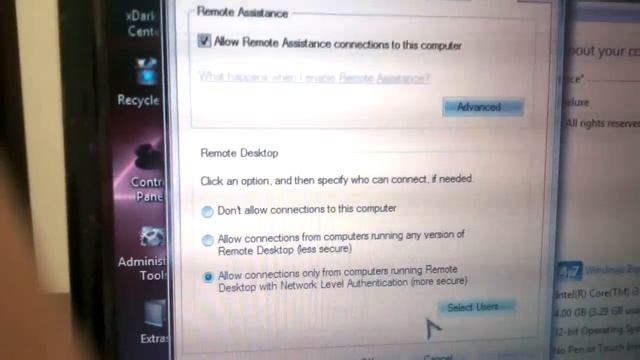Click the Windows Experience Index score badge

point(569,271)
